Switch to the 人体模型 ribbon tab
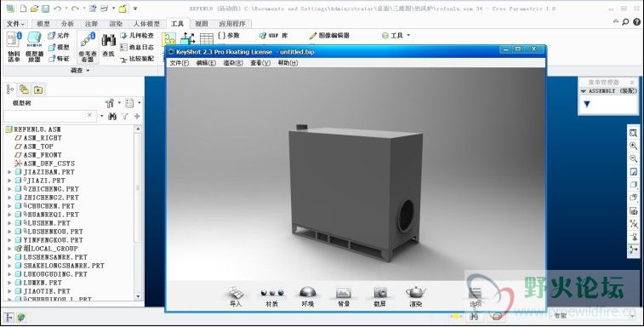Screen dimensions: 644x327 (x=146, y=24)
